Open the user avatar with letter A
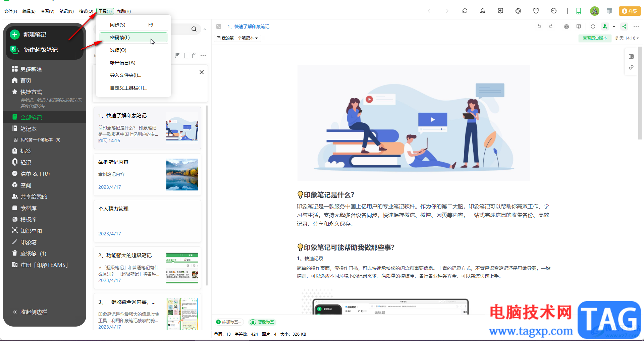Image resolution: width=644 pixels, height=341 pixels. tap(595, 11)
